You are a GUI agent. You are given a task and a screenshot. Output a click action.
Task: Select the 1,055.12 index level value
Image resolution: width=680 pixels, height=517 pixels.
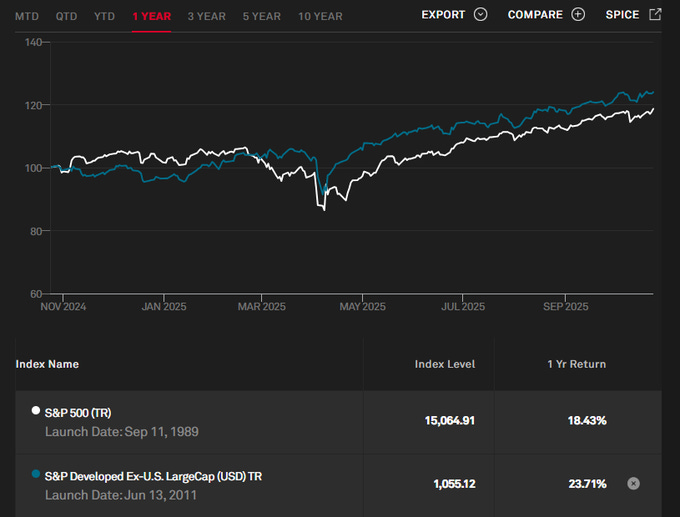click(x=454, y=484)
